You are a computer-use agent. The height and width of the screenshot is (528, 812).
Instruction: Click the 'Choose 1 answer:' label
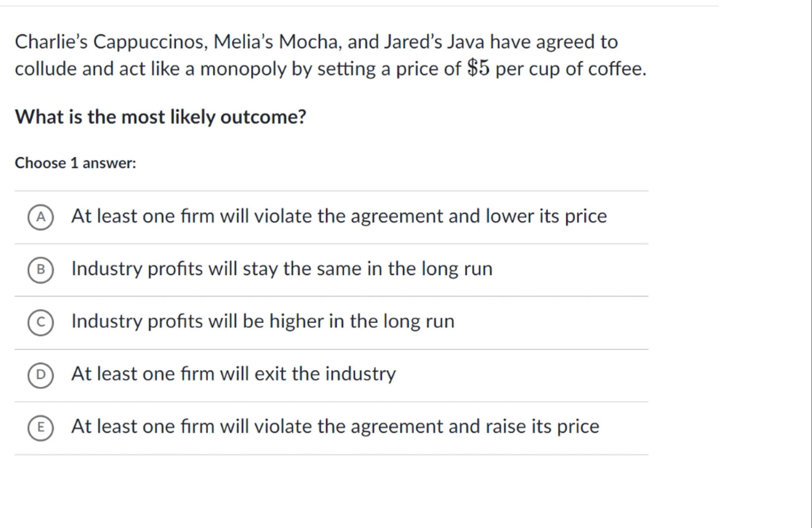coord(75,163)
